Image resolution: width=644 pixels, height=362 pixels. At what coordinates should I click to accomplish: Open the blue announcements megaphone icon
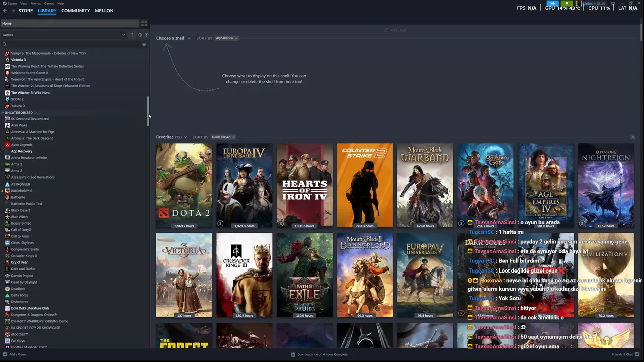click(x=552, y=4)
